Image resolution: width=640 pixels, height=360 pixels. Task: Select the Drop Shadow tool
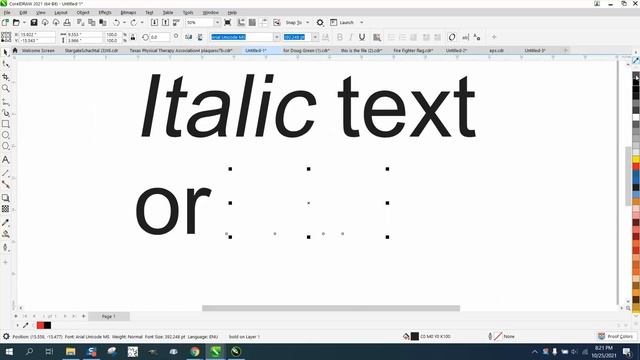click(6, 198)
